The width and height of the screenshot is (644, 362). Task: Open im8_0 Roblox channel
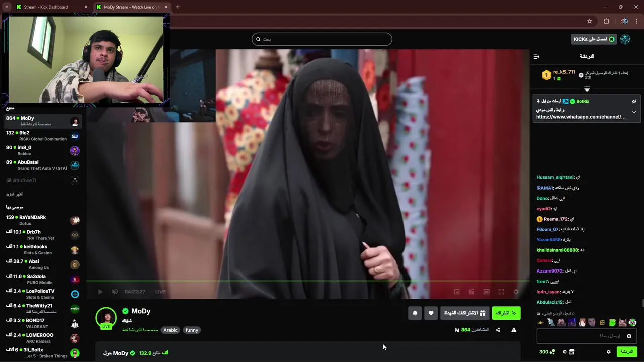pos(43,150)
